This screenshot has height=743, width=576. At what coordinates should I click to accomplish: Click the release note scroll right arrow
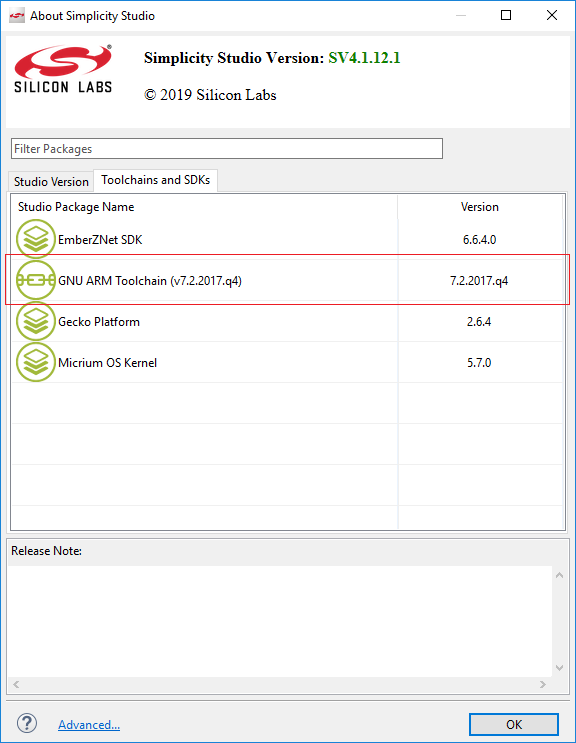543,684
